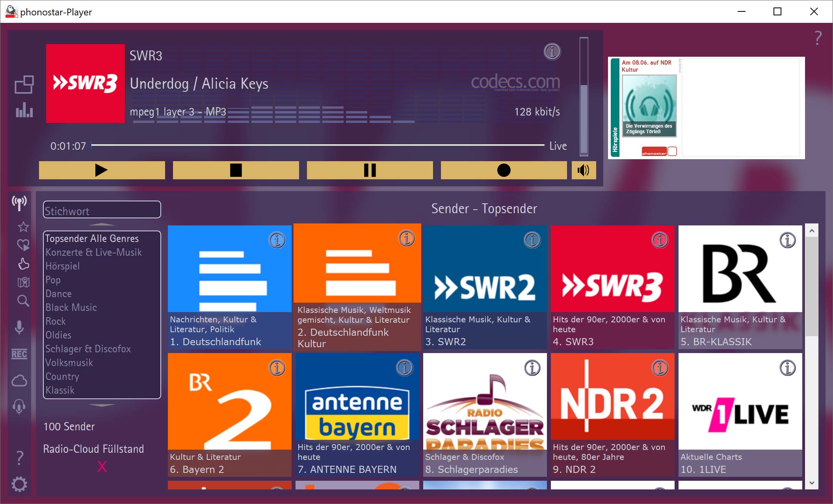Open podcasts microphone icon in sidebar
The height and width of the screenshot is (504, 833).
pyautogui.click(x=19, y=327)
